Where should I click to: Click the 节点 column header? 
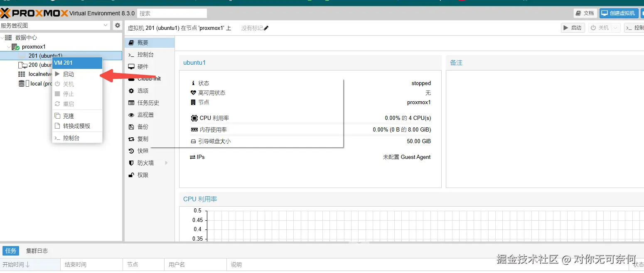click(143, 265)
